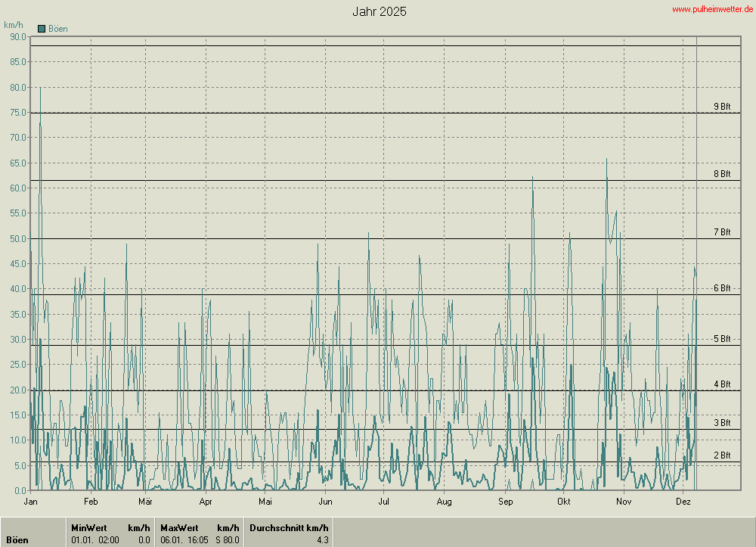Click the 4 Bft threshold label
The height and width of the screenshot is (547, 756).
pyautogui.click(x=722, y=384)
